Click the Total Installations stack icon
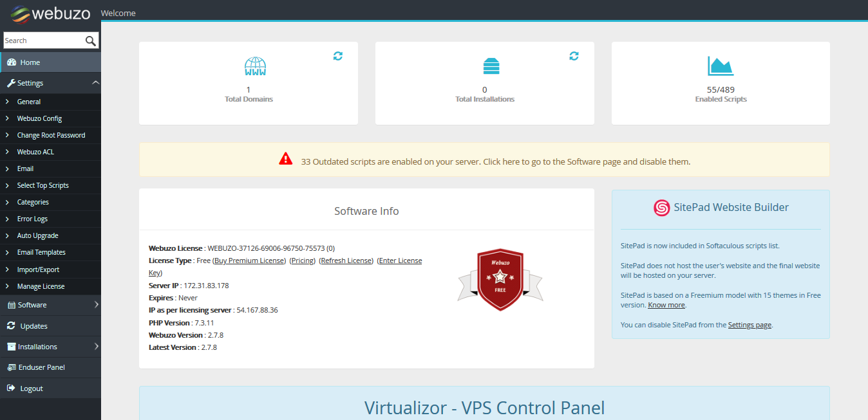Viewport: 868px width, 420px height. (x=491, y=66)
